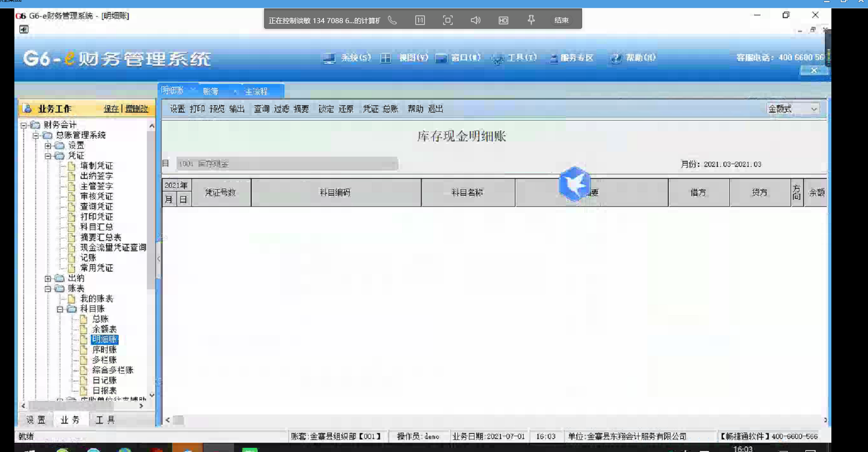Open the 帮助(H) menu
868x452 pixels.
pos(641,57)
